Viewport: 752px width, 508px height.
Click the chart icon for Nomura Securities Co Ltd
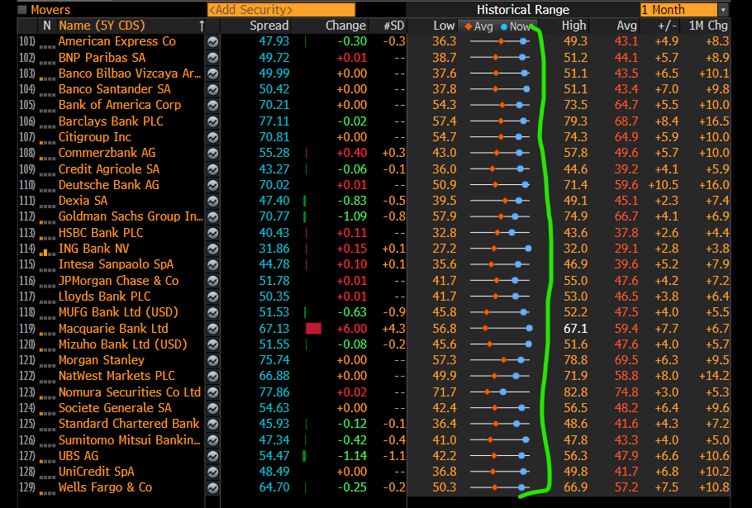(212, 392)
